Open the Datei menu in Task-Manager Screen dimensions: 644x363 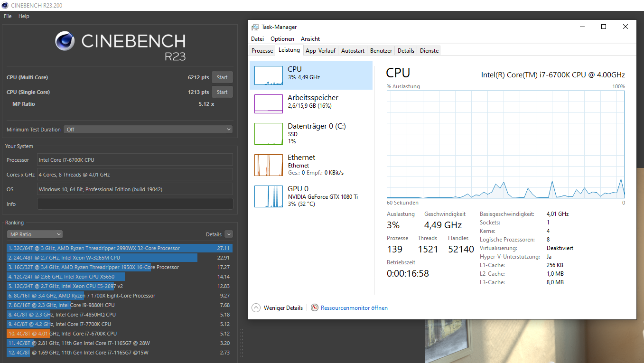tap(258, 39)
